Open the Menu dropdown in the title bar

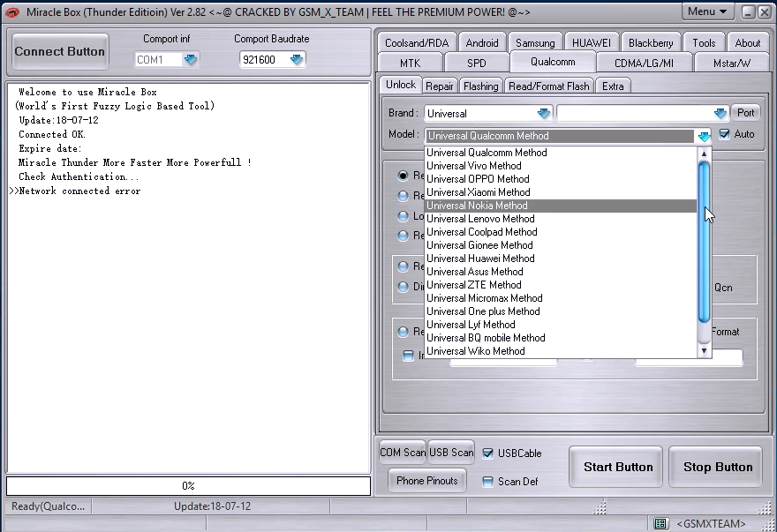tap(706, 11)
